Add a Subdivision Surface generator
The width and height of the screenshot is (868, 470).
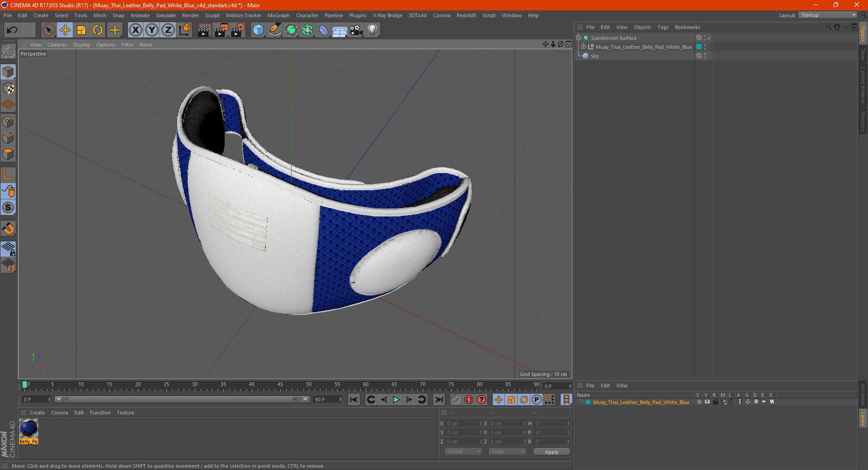coord(291,30)
